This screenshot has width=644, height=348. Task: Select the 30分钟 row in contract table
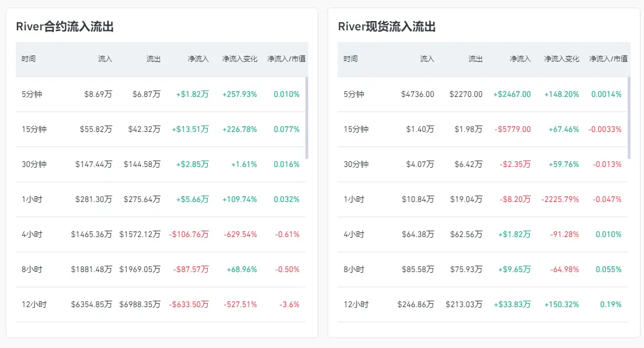[x=161, y=164]
